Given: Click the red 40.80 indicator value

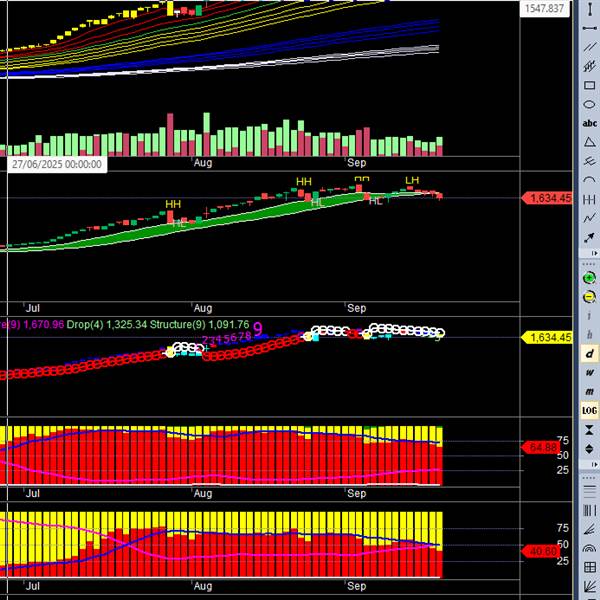Looking at the screenshot, I should pyautogui.click(x=541, y=551).
